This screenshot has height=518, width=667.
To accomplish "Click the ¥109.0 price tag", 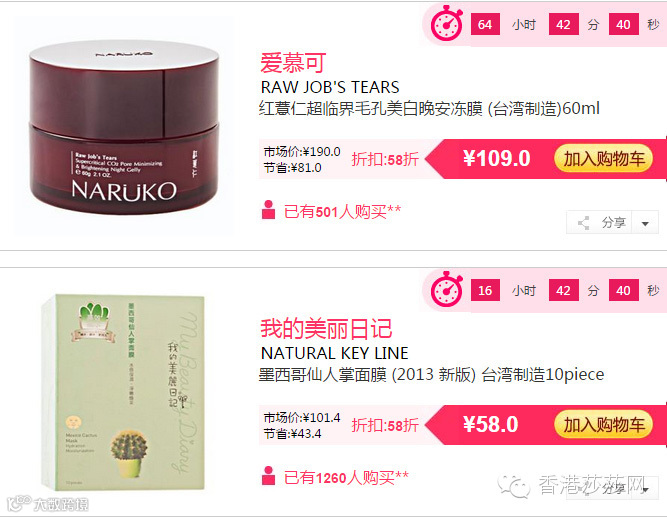I will [x=496, y=158].
